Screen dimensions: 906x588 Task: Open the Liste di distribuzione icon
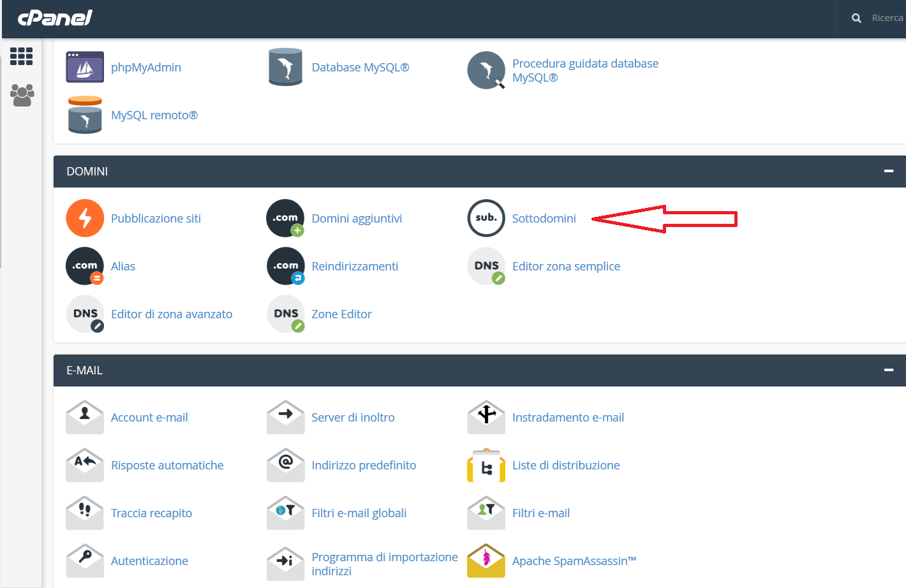(x=486, y=465)
